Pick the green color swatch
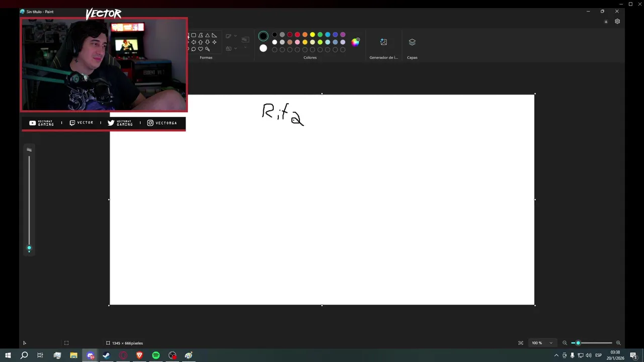The width and height of the screenshot is (644, 362). [320, 35]
